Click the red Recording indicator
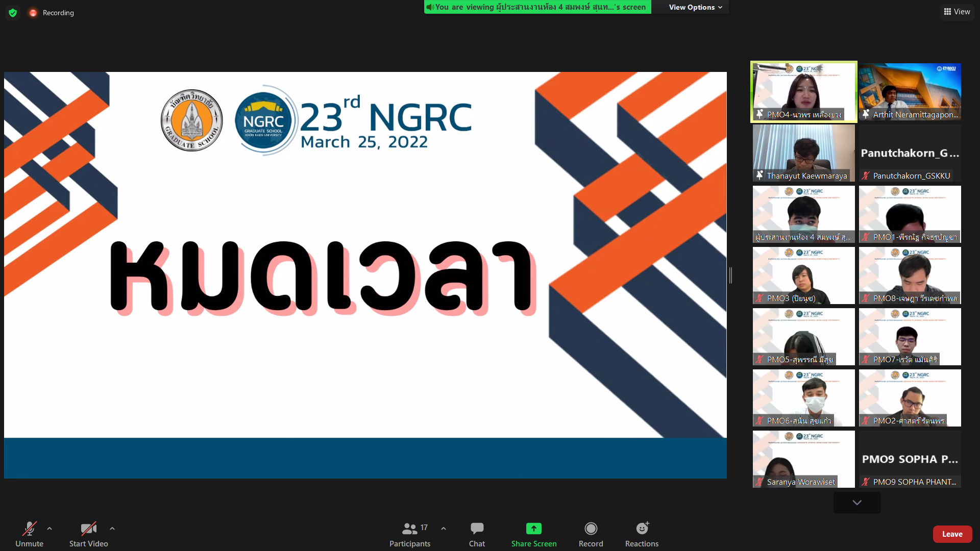This screenshot has width=980, height=551. (33, 13)
